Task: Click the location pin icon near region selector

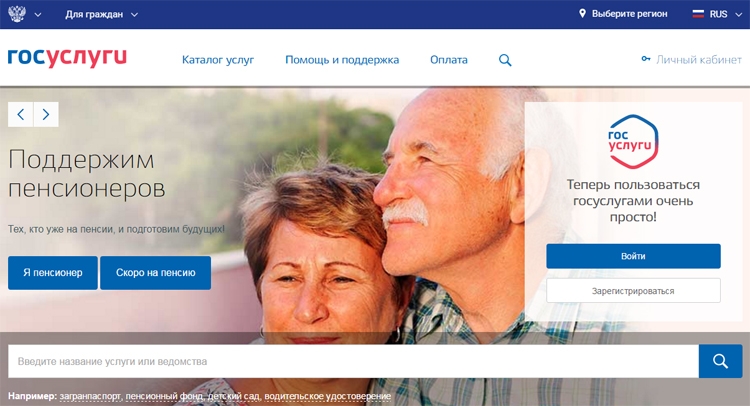Action: coord(582,13)
